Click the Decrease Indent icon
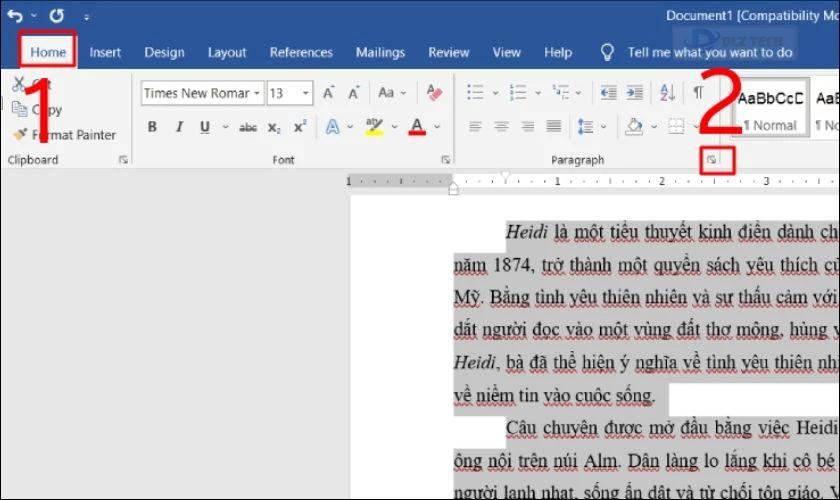840x500 pixels. (x=608, y=92)
